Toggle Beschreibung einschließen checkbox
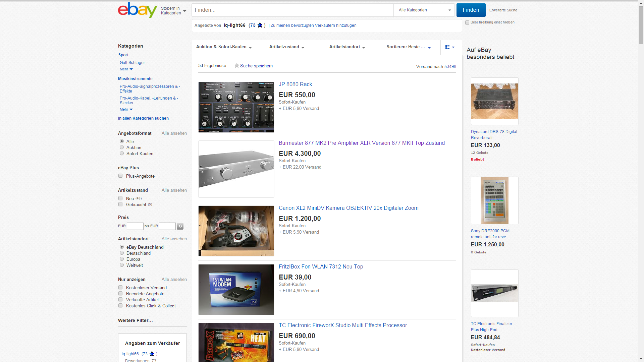 [467, 22]
